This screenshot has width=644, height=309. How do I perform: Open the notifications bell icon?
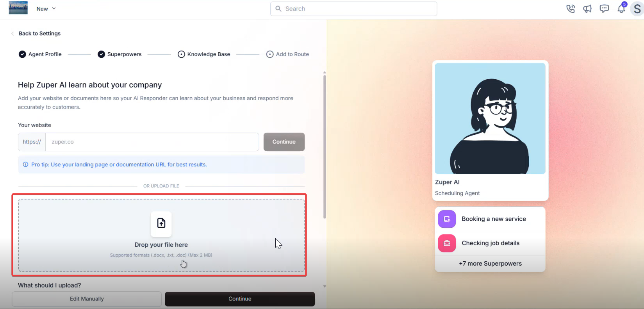(x=621, y=9)
